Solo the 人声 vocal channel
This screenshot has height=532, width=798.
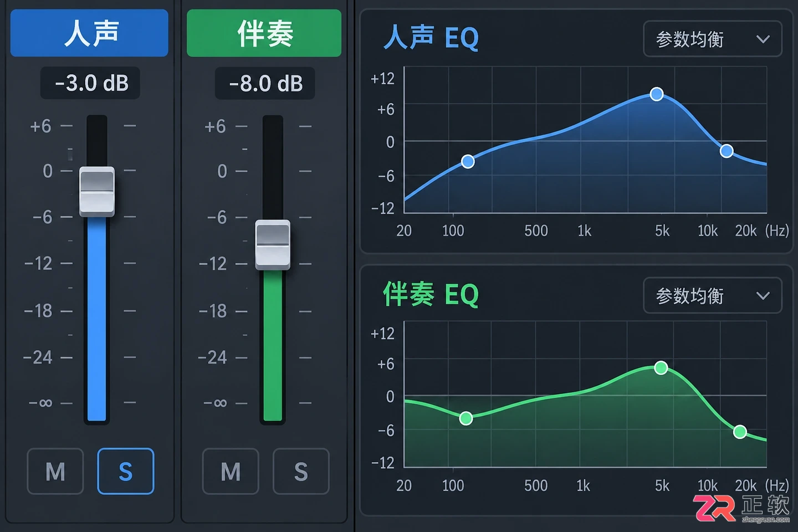[x=126, y=471]
